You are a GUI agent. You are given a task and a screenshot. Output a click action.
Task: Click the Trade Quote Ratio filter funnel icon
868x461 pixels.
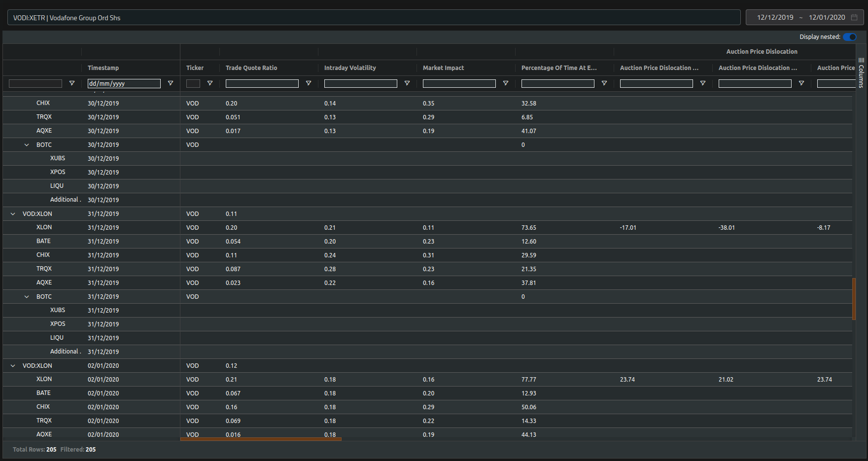pyautogui.click(x=309, y=83)
